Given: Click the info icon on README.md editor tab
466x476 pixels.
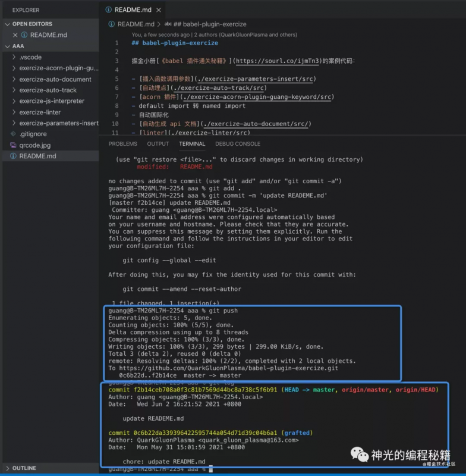Looking at the screenshot, I should [x=108, y=10].
